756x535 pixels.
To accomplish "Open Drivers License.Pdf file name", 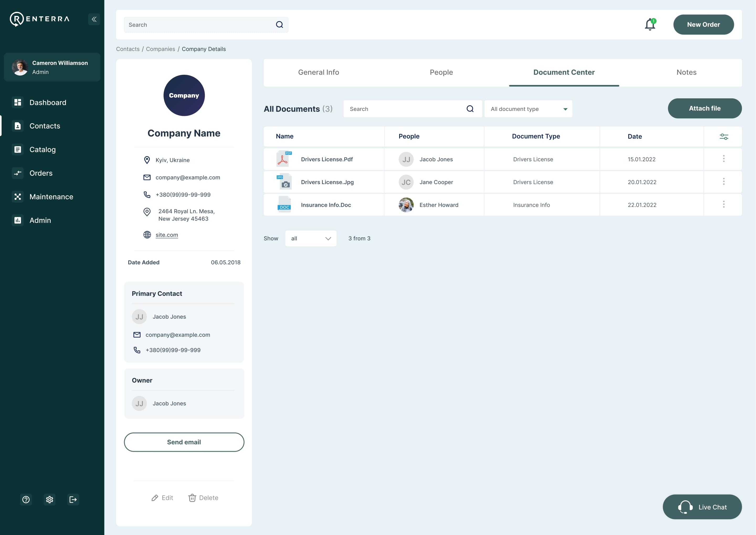I will [327, 159].
